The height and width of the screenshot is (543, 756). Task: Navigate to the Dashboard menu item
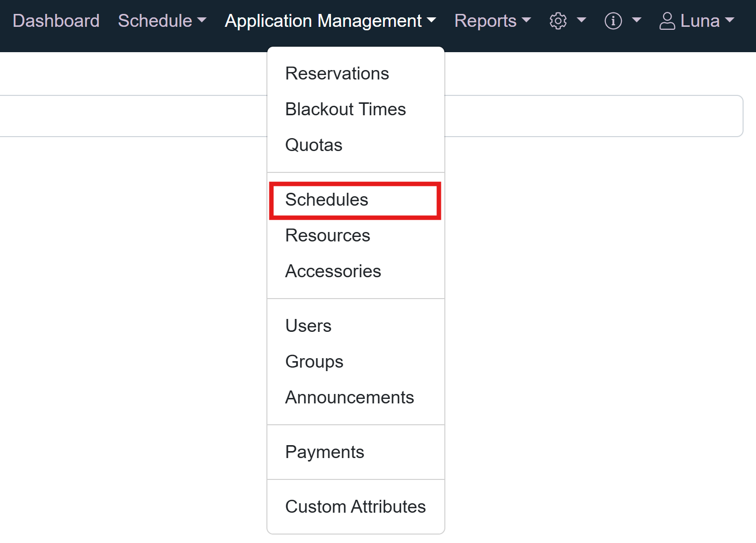[x=56, y=21]
